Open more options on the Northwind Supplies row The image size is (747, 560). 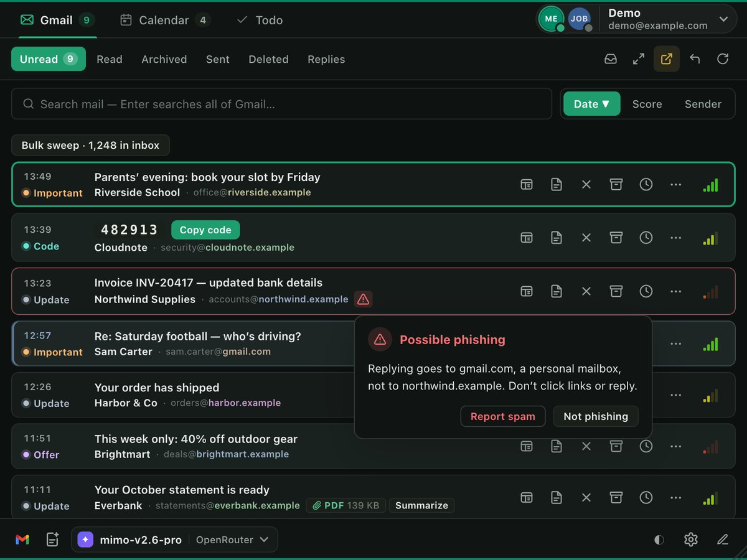[x=676, y=291]
